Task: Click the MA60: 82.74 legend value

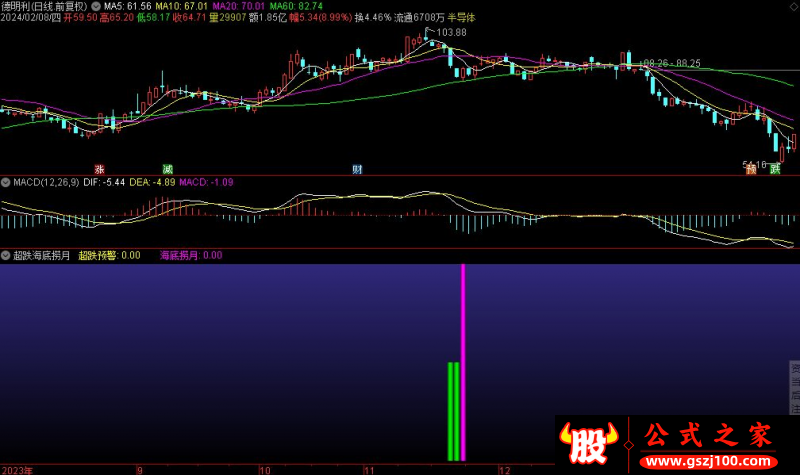Action: click(x=296, y=6)
